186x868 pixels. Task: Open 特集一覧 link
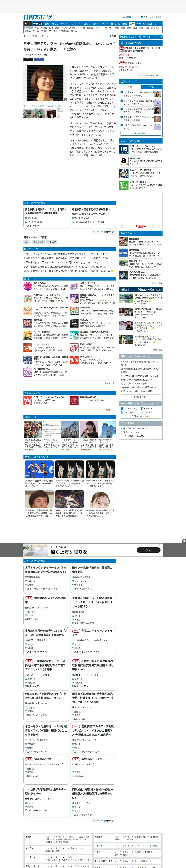(111, 410)
